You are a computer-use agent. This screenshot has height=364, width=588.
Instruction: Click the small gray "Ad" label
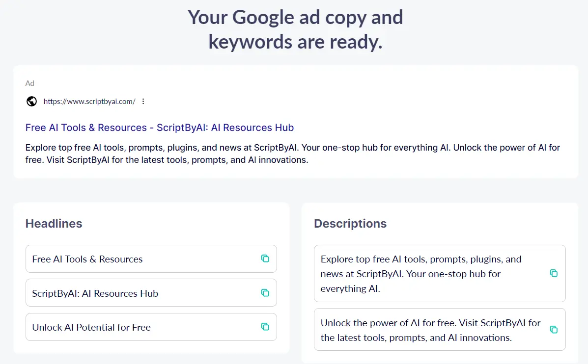[x=29, y=83]
